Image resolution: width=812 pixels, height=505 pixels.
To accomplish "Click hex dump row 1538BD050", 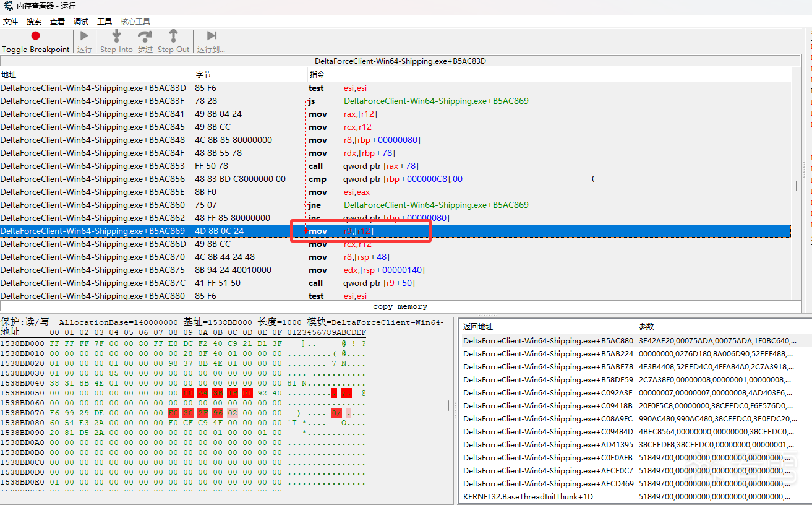I will click(184, 393).
